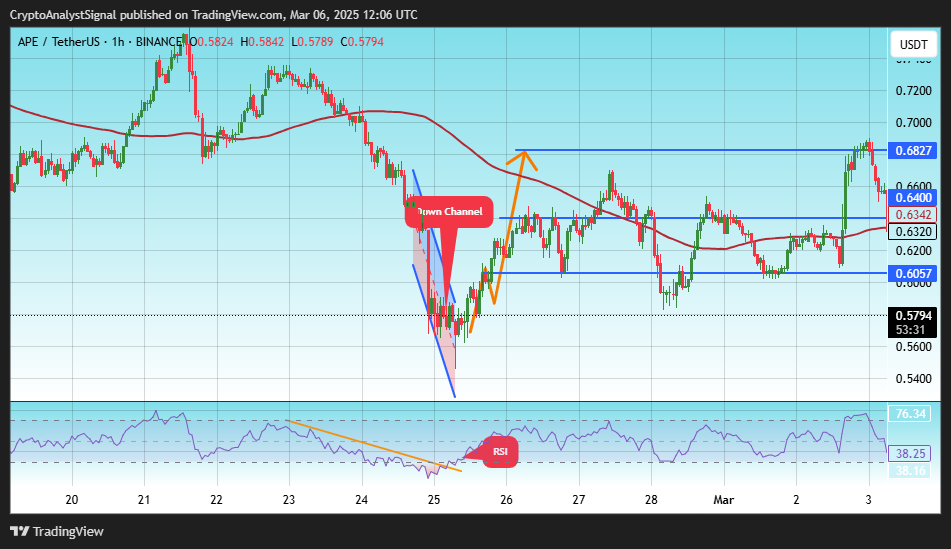Screen dimensions: 951x549
Task: Click date 22 on the time axis
Action: tap(217, 500)
